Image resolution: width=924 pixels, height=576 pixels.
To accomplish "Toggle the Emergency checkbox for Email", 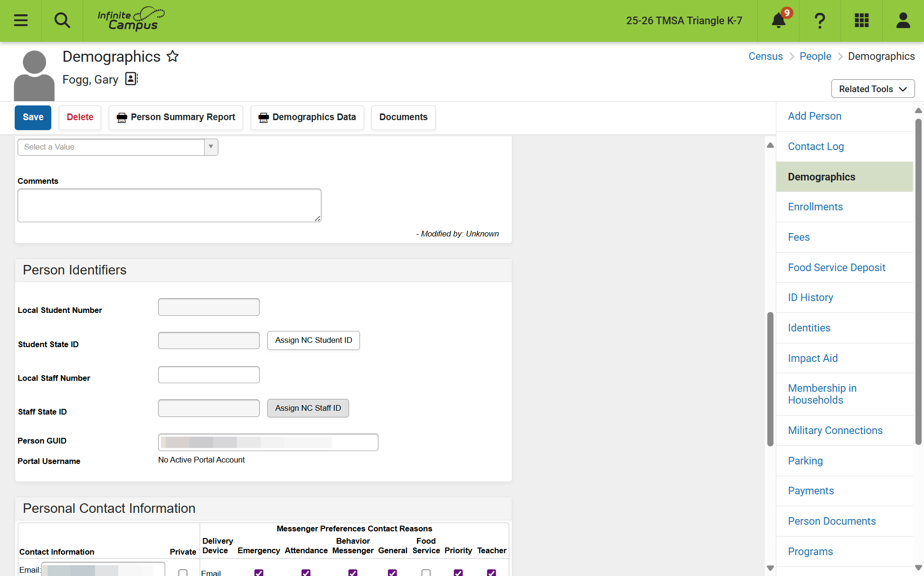I will tap(259, 572).
